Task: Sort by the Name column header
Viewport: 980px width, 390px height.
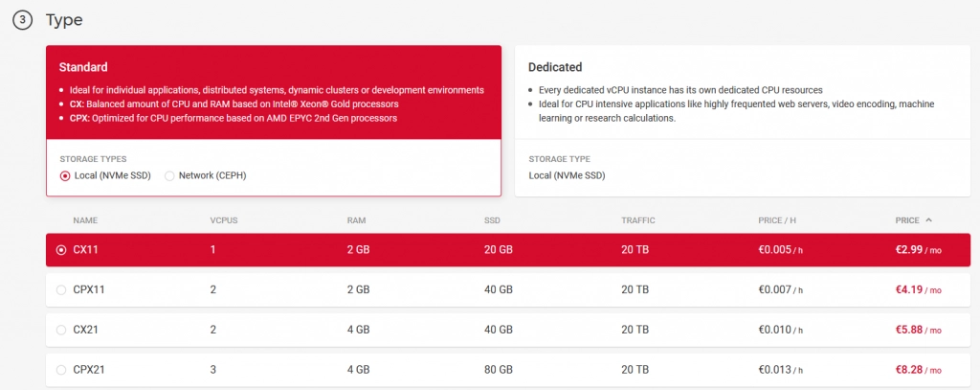Action: 85,220
